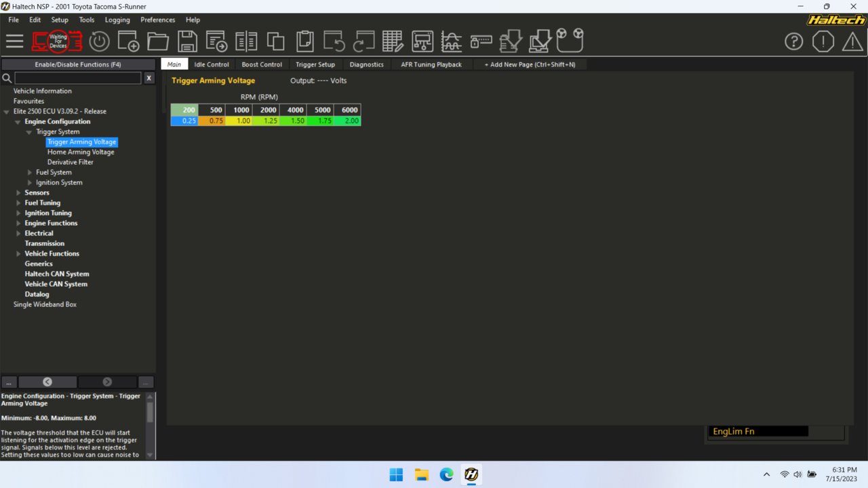This screenshot has width=868, height=488.
Task: Click the first download-to-ECU arrow icon
Action: 511,41
